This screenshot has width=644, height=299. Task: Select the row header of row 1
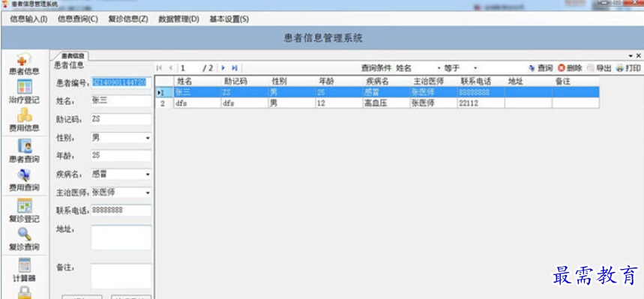coord(165,92)
